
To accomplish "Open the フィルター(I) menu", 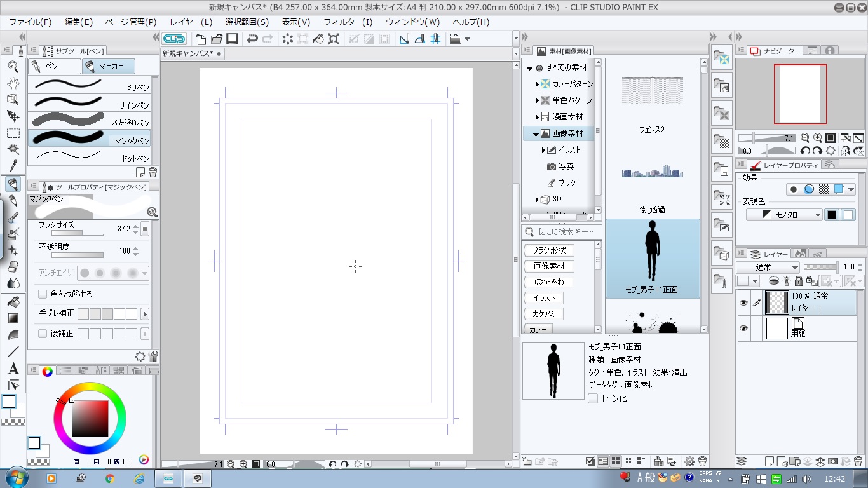I will click(x=348, y=22).
